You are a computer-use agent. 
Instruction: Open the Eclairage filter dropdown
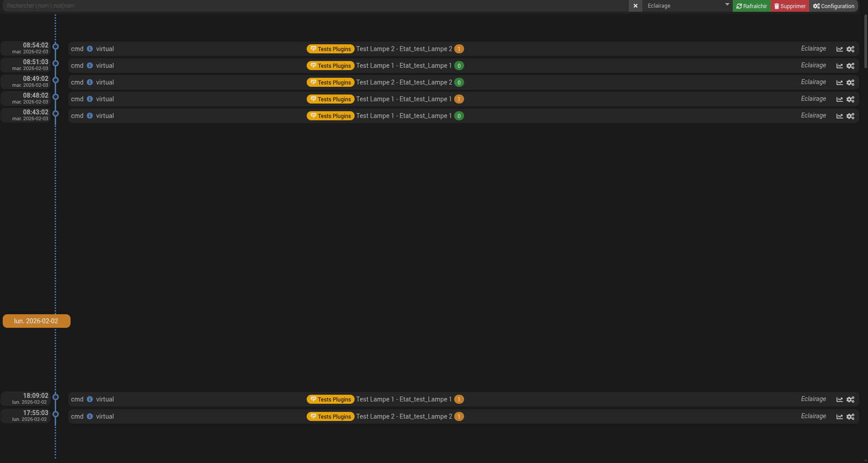coord(687,6)
